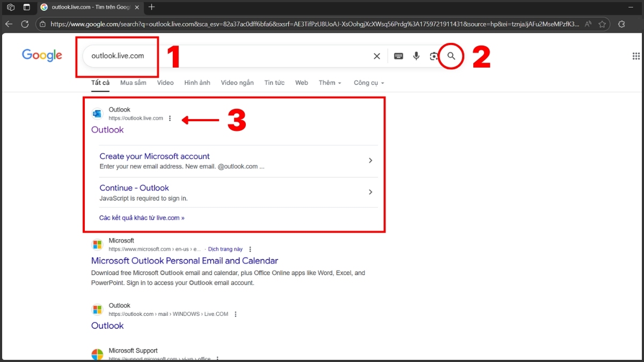The image size is (644, 362).
Task: Click the 'JavaScript is required to sign in' text
Action: (x=143, y=198)
